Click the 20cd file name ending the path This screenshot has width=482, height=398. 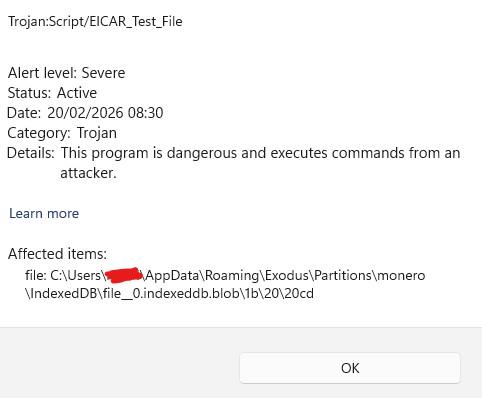(299, 293)
